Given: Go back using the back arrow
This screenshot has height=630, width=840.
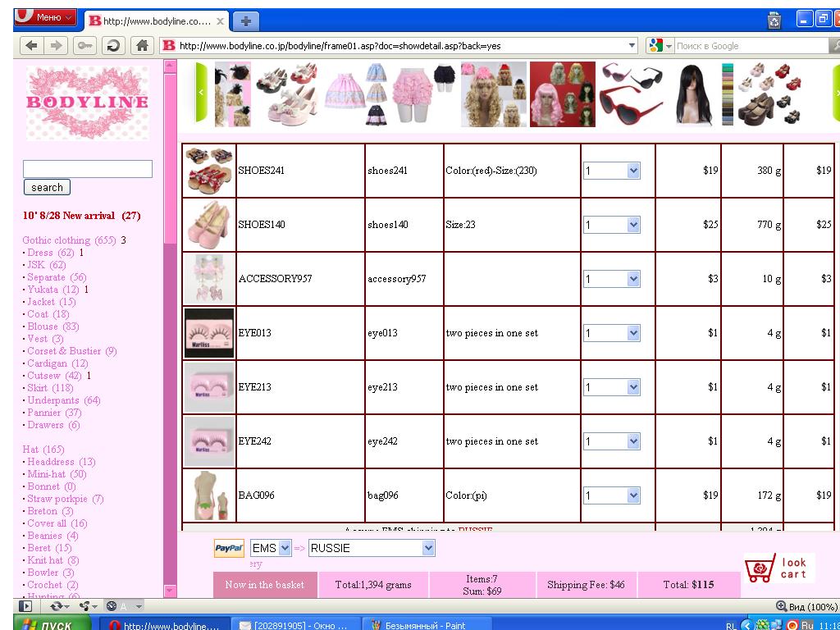Looking at the screenshot, I should tap(31, 46).
